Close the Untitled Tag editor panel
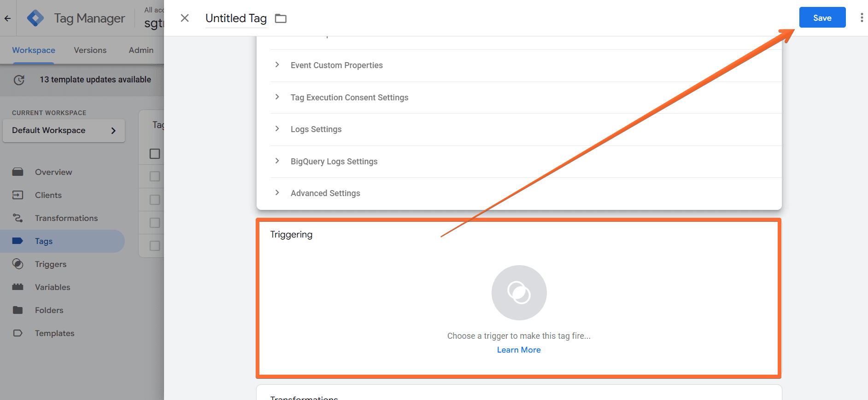This screenshot has width=868, height=400. [x=185, y=18]
